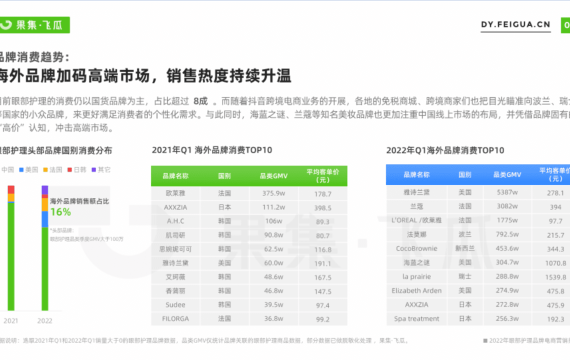The image size is (570, 360).
Task: Click the 2021年Q1 海外品牌消费TOP10 table title
Action: coord(212,150)
